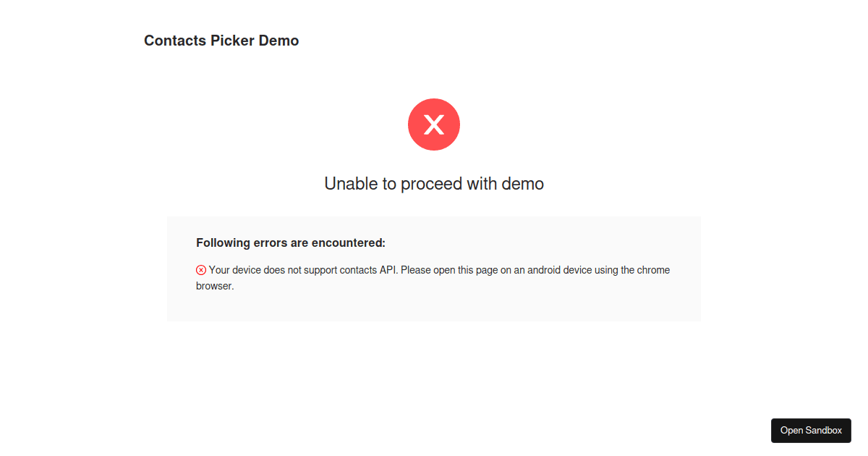Click the error glyph preceding the device warning
Screen dimensions: 868x456
(x=200, y=269)
